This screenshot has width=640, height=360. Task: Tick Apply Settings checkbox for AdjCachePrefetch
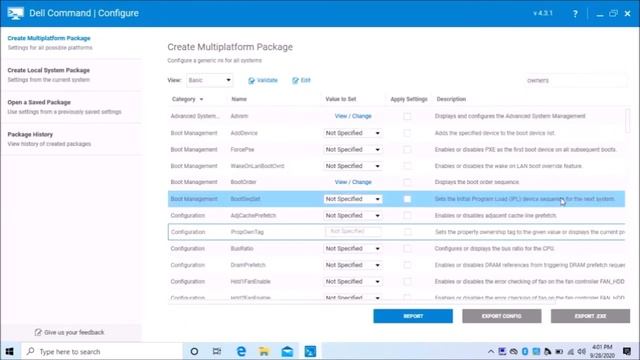pos(407,216)
